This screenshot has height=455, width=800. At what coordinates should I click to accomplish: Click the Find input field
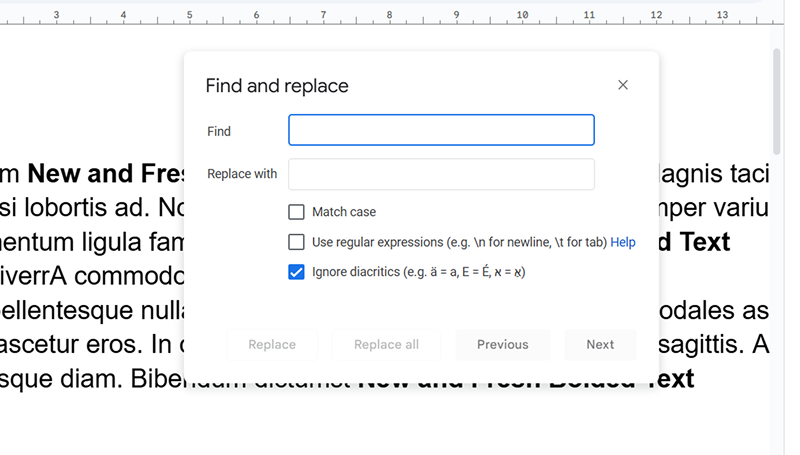coord(441,130)
